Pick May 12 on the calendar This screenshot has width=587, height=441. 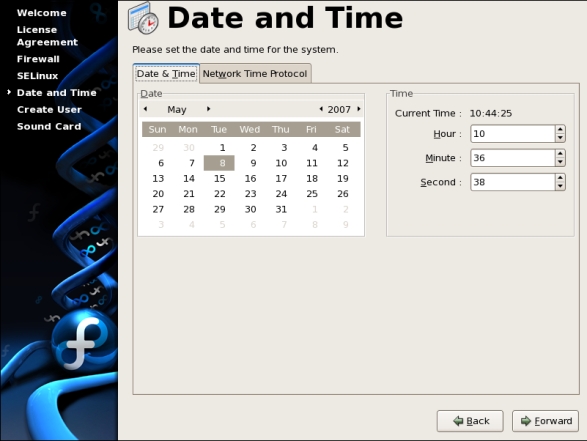point(343,163)
